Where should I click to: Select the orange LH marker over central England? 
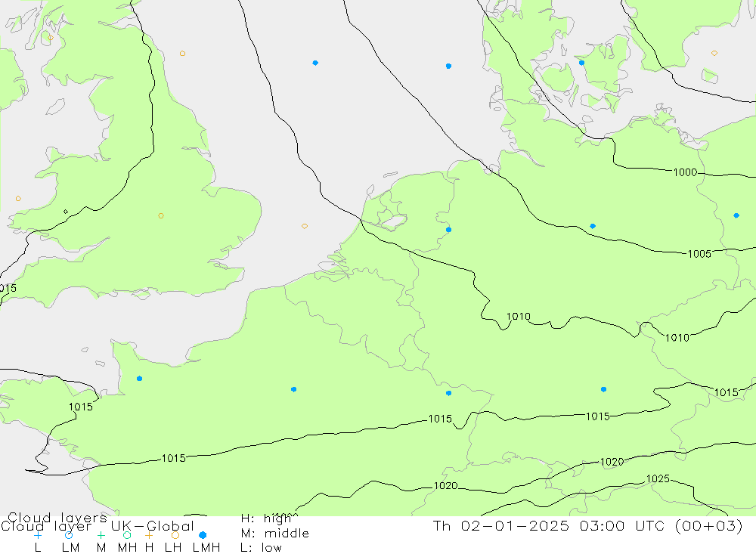(x=161, y=215)
